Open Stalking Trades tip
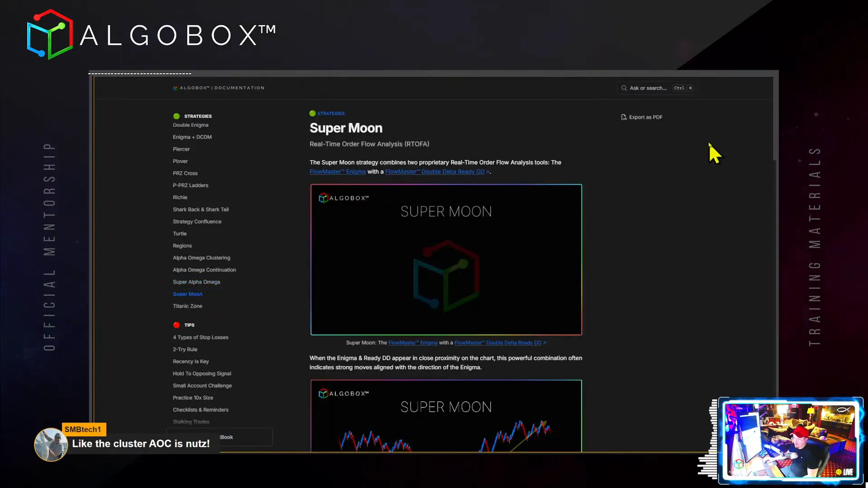 coord(191,422)
